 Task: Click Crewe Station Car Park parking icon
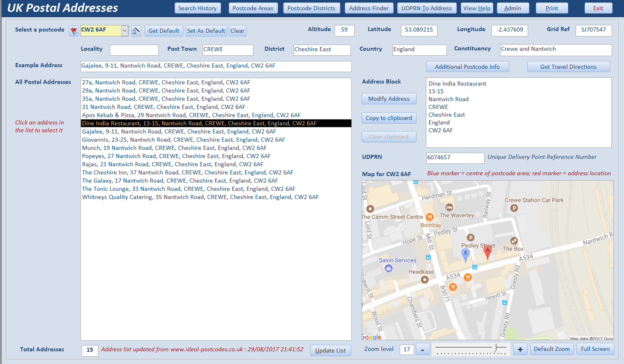coord(514,208)
